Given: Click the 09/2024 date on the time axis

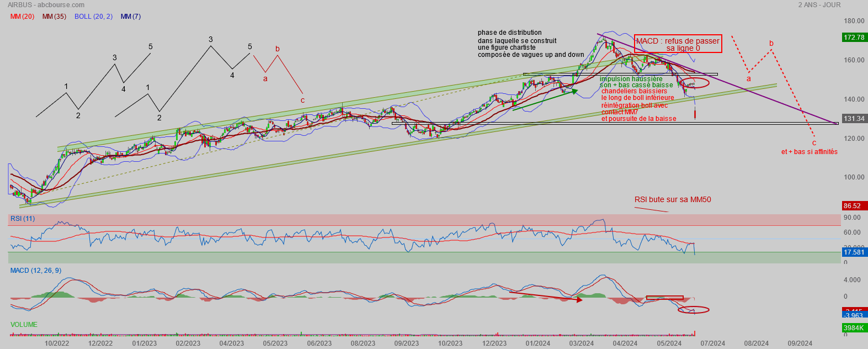Looking at the screenshot, I should tap(800, 343).
